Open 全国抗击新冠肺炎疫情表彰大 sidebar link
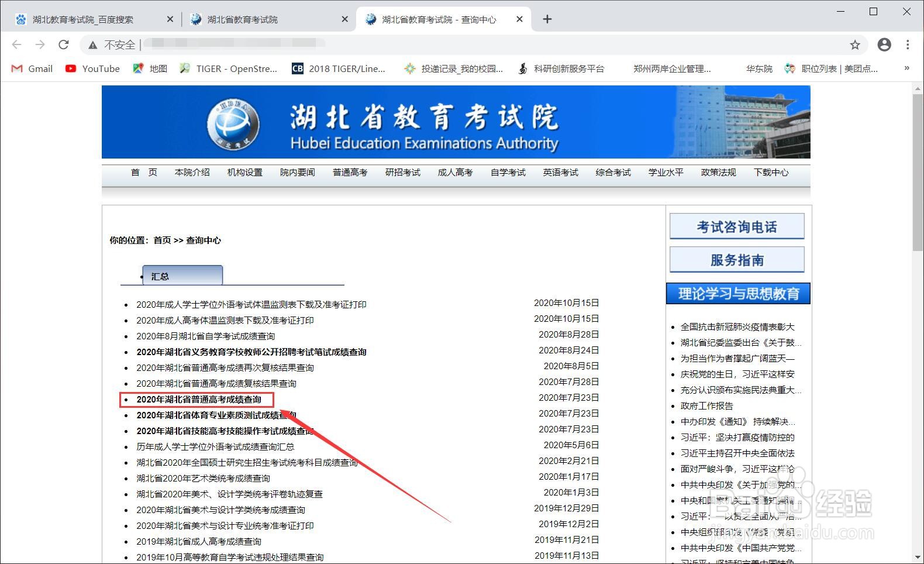This screenshot has height=564, width=924. pos(737,327)
